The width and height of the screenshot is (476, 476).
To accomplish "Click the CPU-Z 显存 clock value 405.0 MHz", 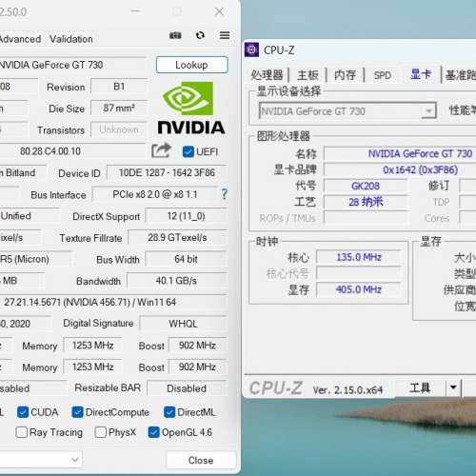I will pos(359,289).
